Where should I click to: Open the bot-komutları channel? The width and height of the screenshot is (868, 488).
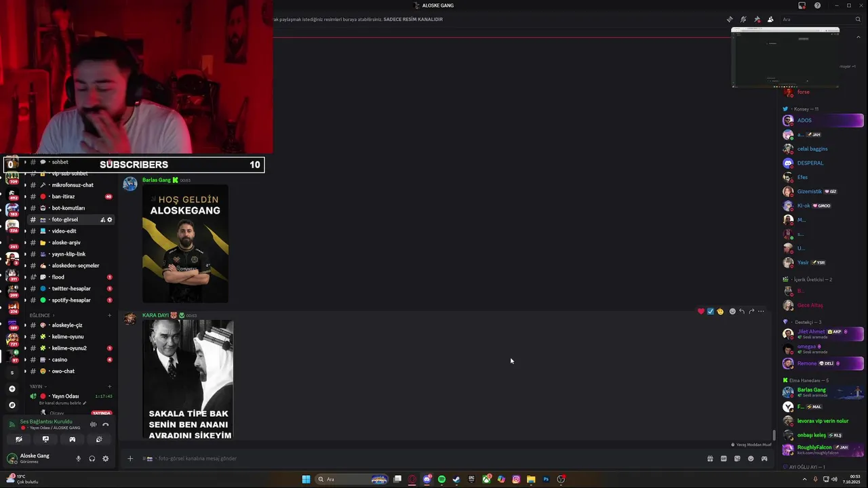click(71, 208)
